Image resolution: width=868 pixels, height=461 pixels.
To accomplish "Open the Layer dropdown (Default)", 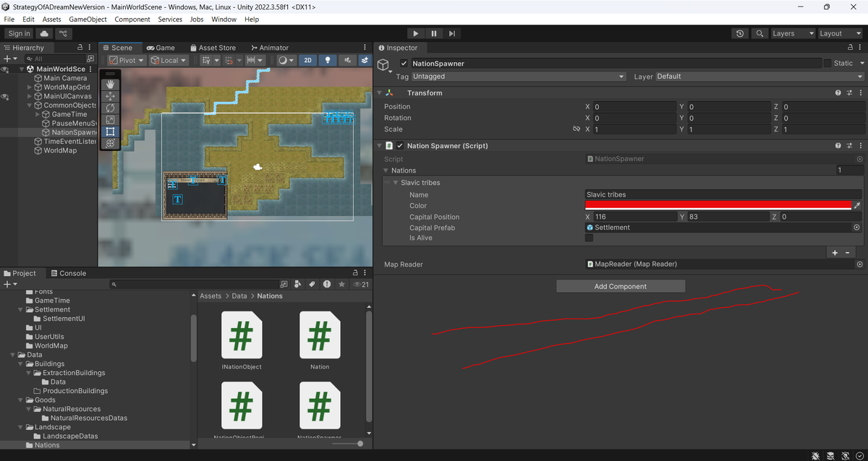I will point(759,77).
